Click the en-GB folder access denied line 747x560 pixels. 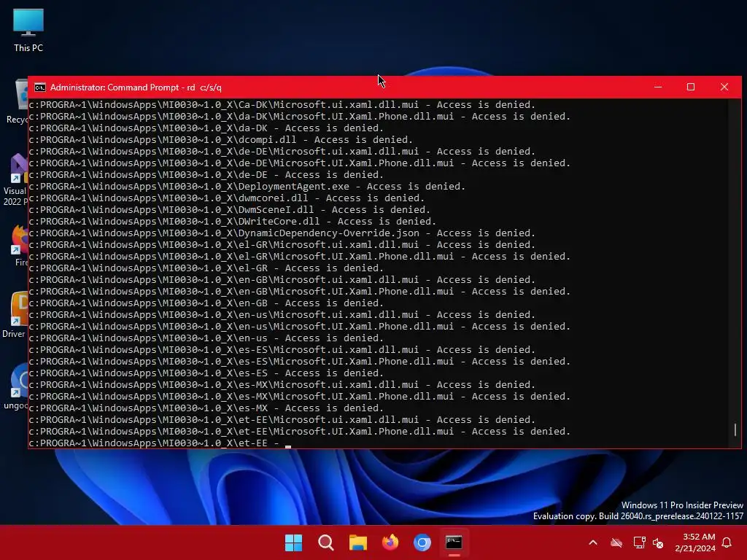pos(206,303)
